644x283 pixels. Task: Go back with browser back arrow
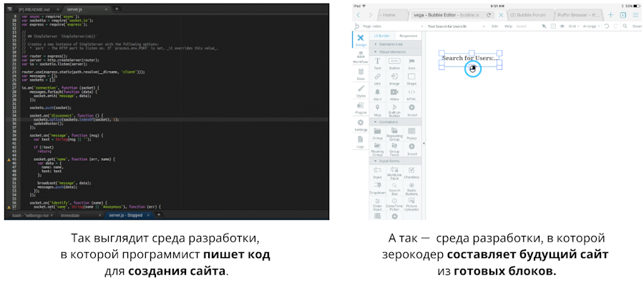click(358, 15)
